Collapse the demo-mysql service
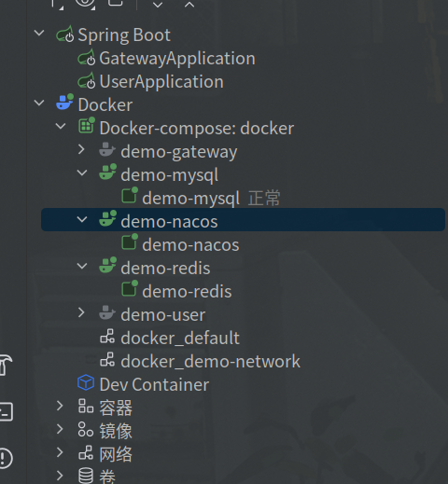This screenshot has height=484, width=448. tap(82, 173)
